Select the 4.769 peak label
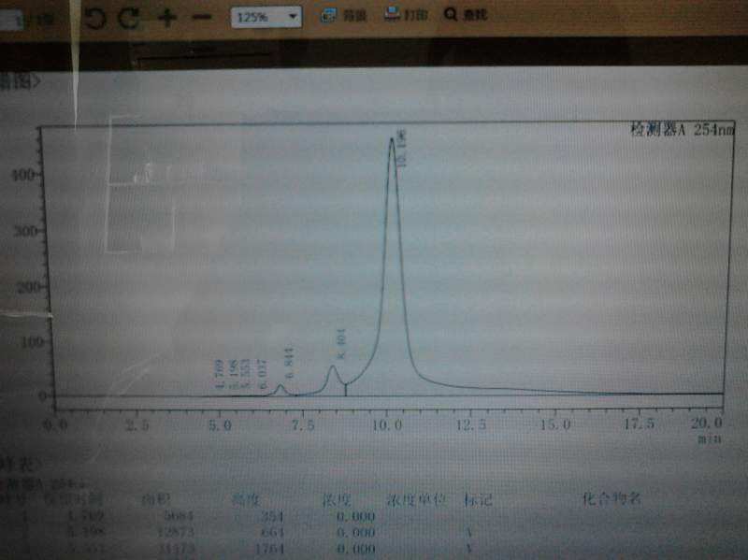 [x=220, y=375]
